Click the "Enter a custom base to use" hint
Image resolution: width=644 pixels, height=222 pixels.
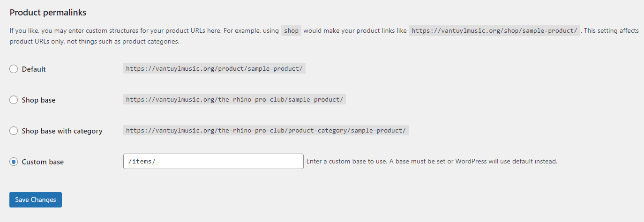pyautogui.click(x=431, y=162)
